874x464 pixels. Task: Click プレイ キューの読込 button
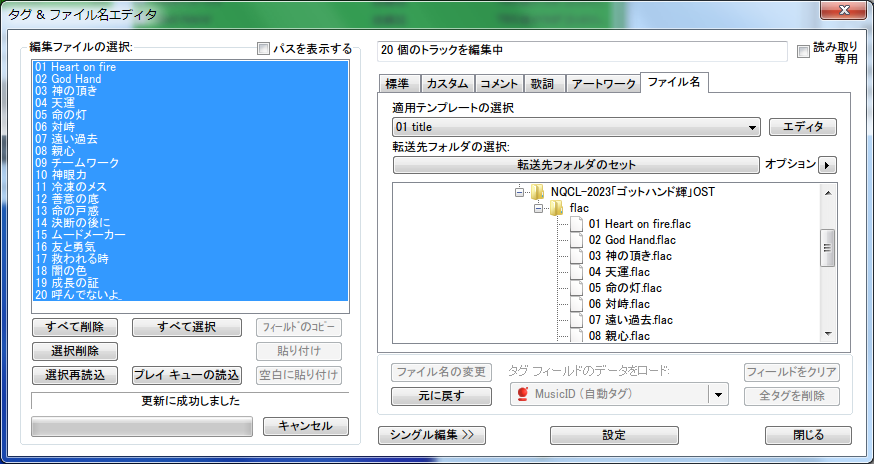click(187, 375)
